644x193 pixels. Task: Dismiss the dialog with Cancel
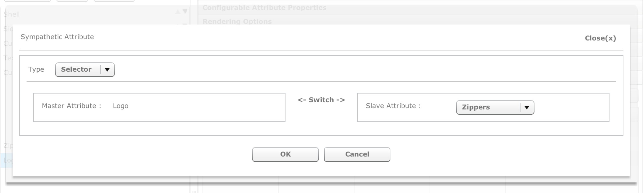pyautogui.click(x=357, y=154)
